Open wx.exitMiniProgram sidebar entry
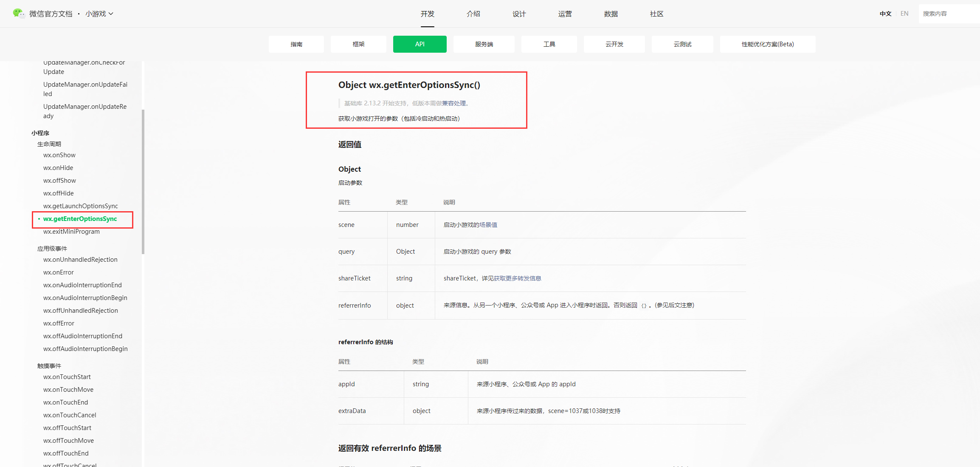This screenshot has height=467, width=980. click(71, 232)
